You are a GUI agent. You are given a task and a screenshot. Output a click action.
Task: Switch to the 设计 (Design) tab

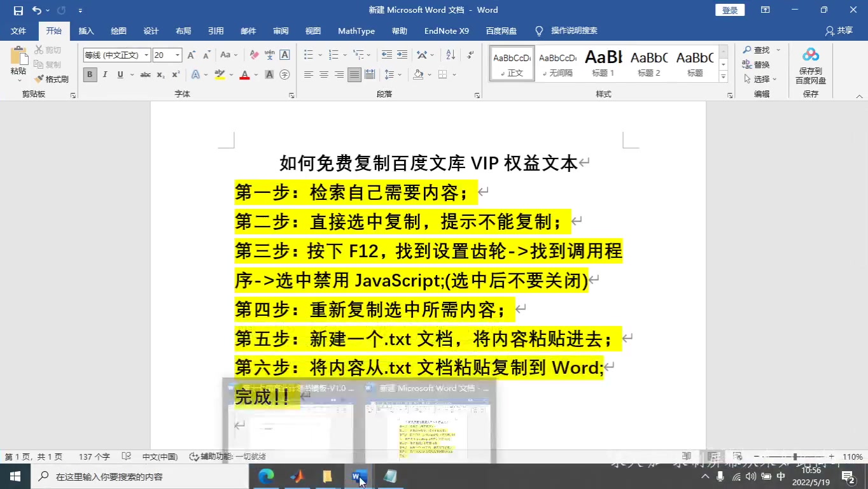point(151,31)
